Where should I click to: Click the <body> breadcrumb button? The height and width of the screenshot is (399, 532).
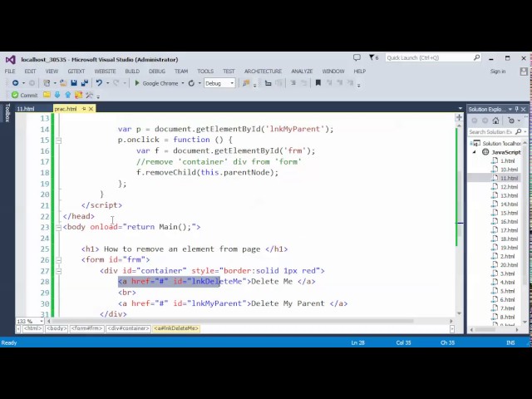pyautogui.click(x=57, y=328)
